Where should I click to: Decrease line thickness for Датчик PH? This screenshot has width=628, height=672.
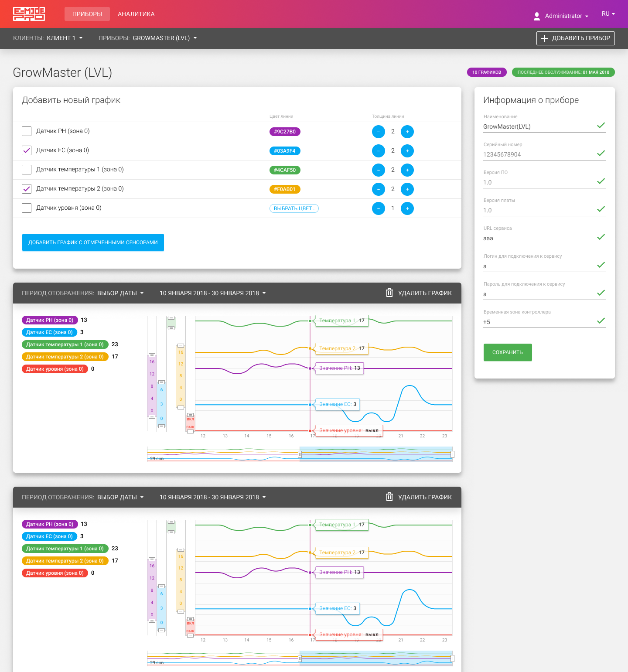379,132
